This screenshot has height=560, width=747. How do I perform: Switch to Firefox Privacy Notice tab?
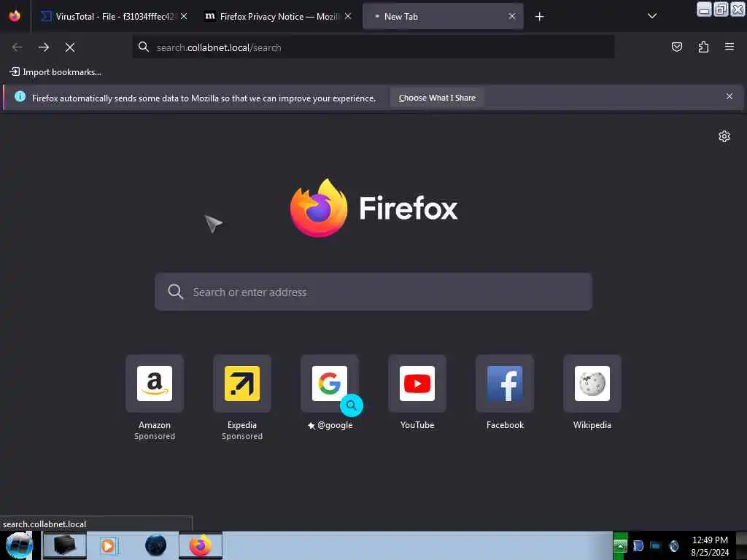click(x=278, y=16)
